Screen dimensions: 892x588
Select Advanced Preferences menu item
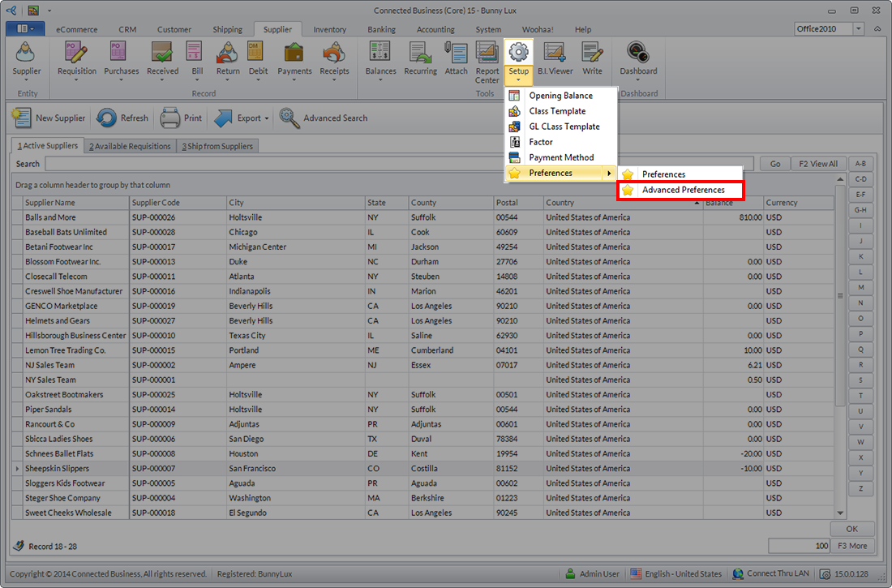pos(683,190)
